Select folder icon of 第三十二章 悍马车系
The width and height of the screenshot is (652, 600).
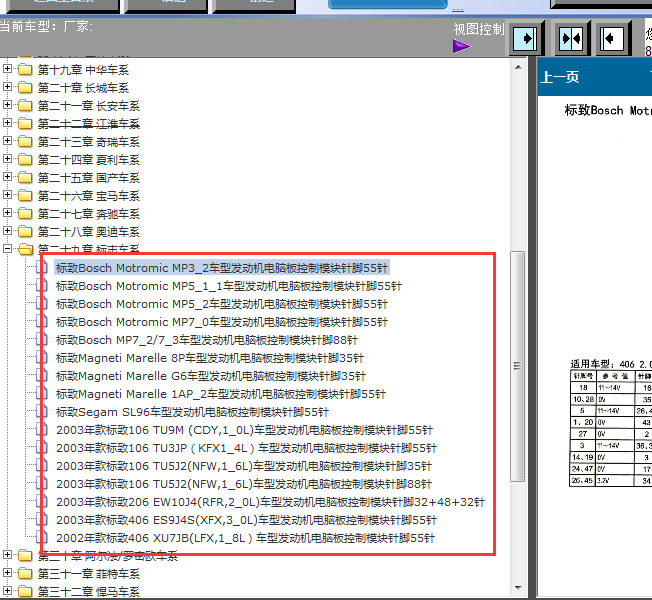point(25,591)
